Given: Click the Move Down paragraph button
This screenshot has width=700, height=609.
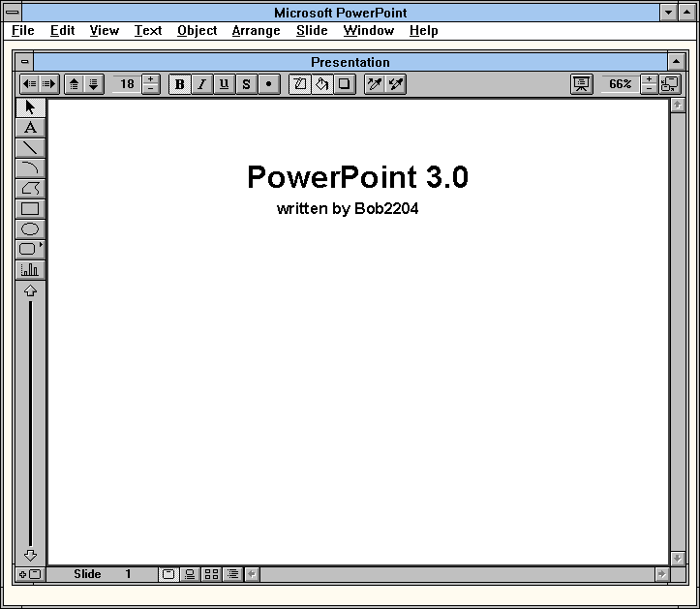Looking at the screenshot, I should pyautogui.click(x=93, y=84).
